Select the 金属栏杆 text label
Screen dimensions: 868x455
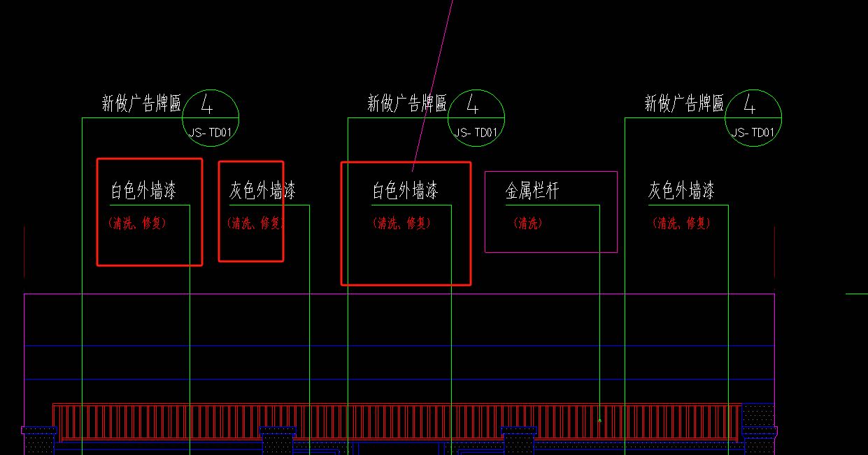pyautogui.click(x=532, y=190)
